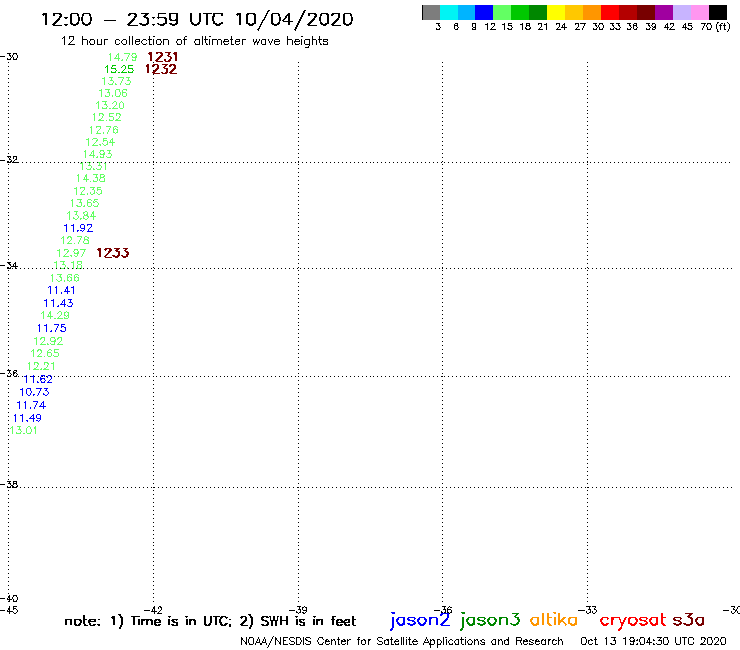Select the '70 (ft)' color scale label
Image resolution: width=740 pixels, height=650 pixels.
[x=715, y=26]
